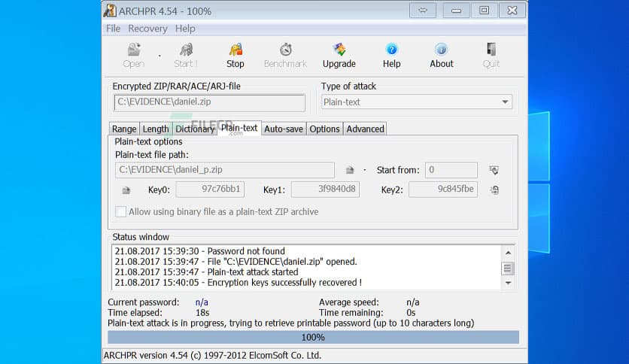Switch to the Length tab
The height and width of the screenshot is (364, 629).
(x=156, y=129)
